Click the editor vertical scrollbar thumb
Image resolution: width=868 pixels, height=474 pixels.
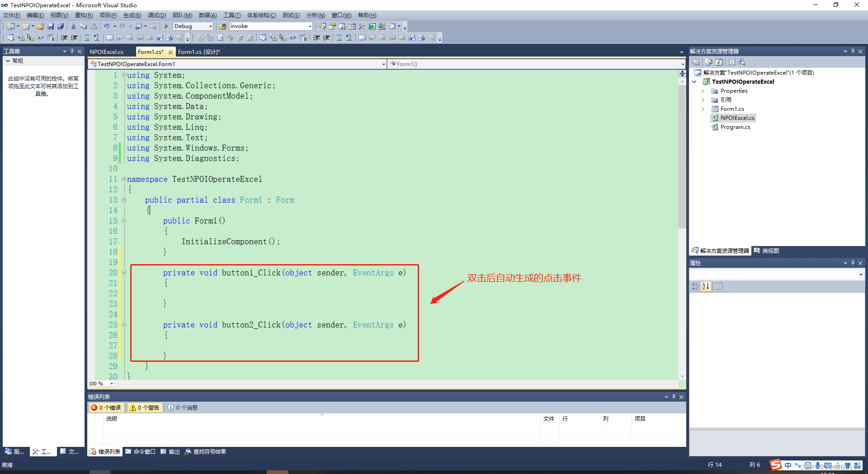pyautogui.click(x=682, y=156)
